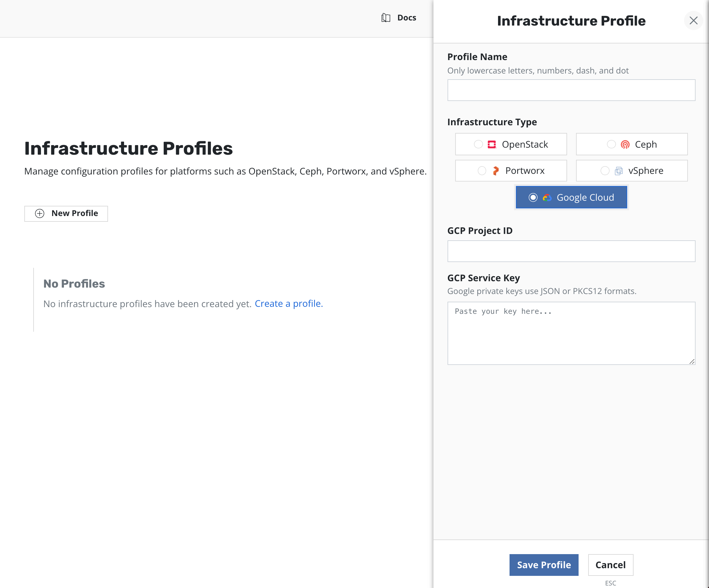Select the OpenStack radio button
The height and width of the screenshot is (588, 709).
(478, 144)
